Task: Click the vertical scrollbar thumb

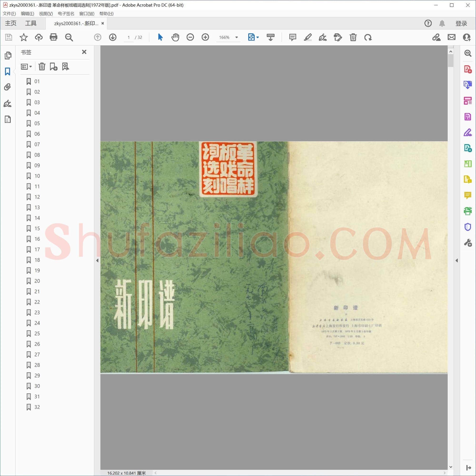Action: point(451,61)
